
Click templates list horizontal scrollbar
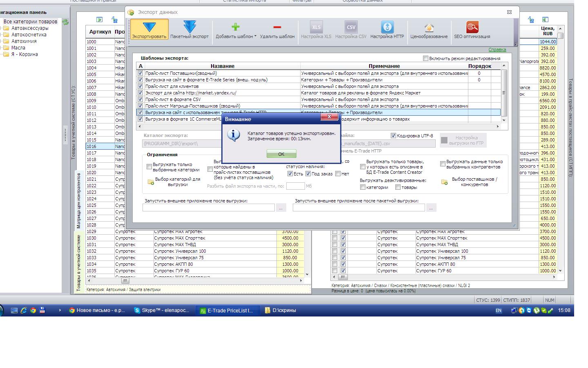tap(319, 126)
